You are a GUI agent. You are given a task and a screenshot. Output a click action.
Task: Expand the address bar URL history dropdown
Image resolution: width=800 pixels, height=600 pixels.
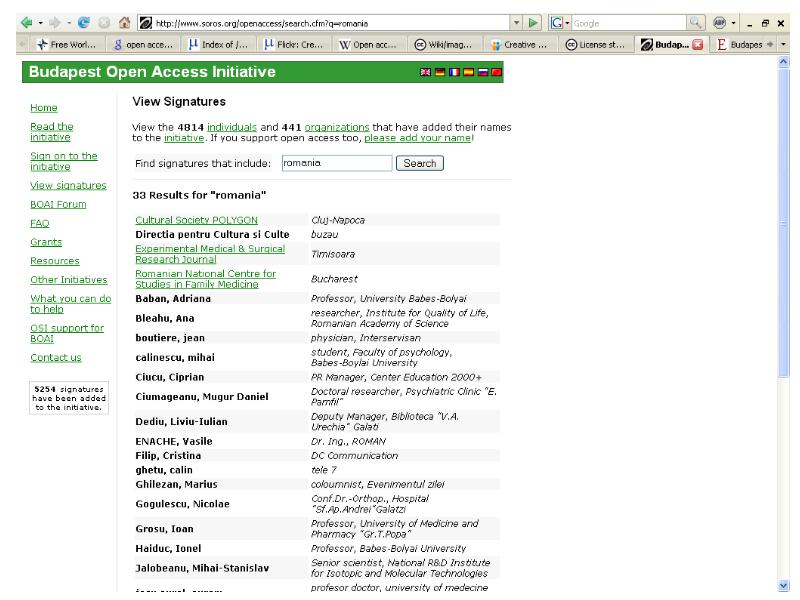(517, 23)
